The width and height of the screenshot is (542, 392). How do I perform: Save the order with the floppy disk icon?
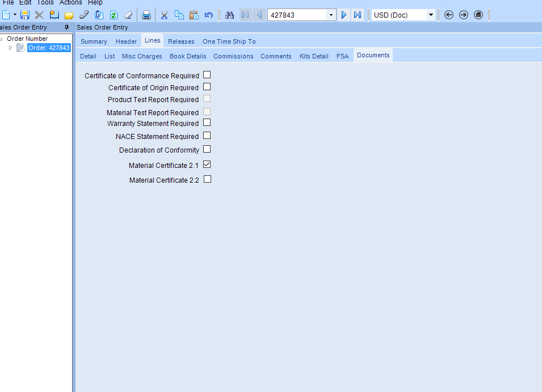pyautogui.click(x=24, y=15)
